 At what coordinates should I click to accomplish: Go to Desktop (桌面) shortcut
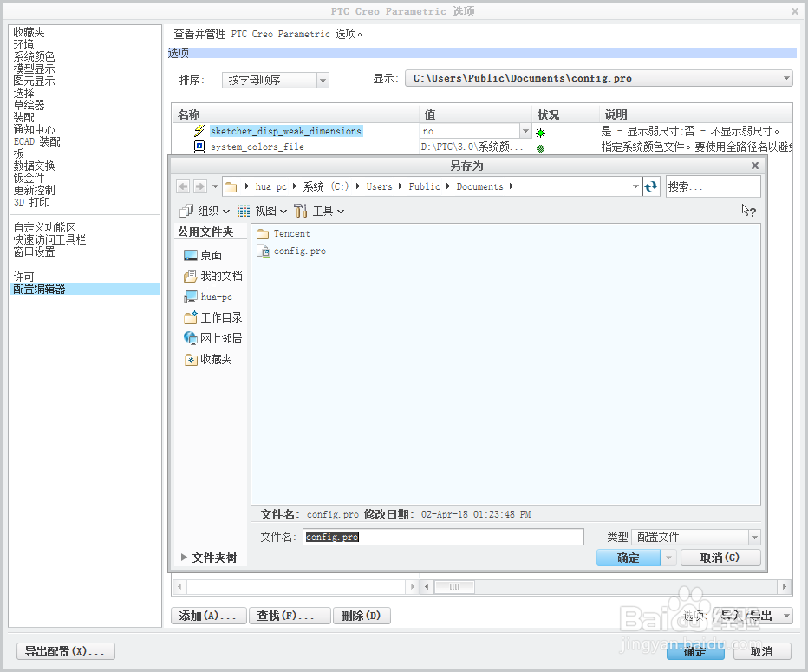coord(203,255)
